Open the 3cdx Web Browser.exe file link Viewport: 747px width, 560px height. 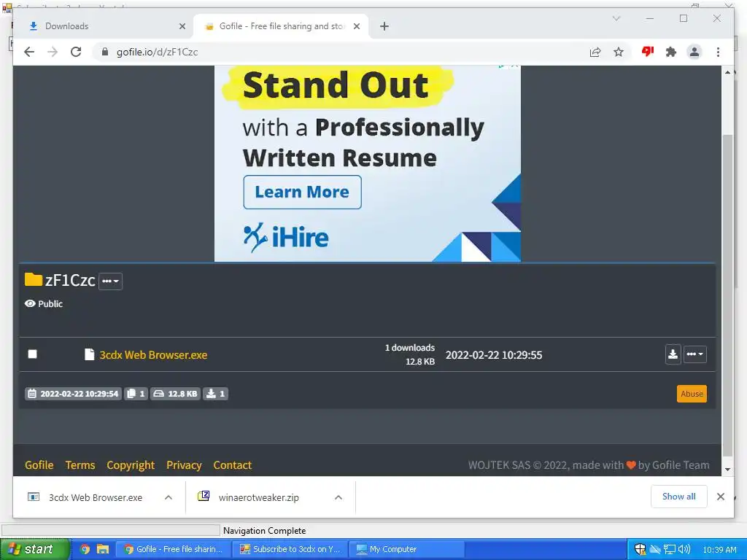153,355
